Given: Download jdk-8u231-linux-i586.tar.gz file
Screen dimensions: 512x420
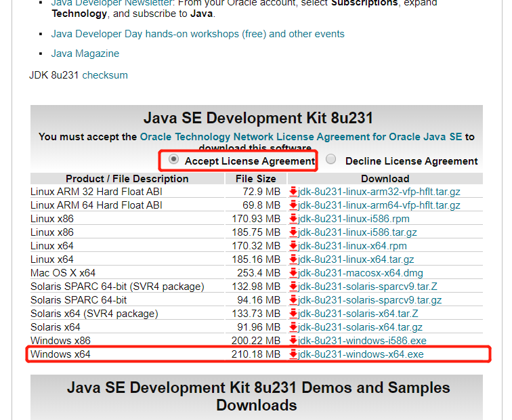Looking at the screenshot, I should point(357,232).
